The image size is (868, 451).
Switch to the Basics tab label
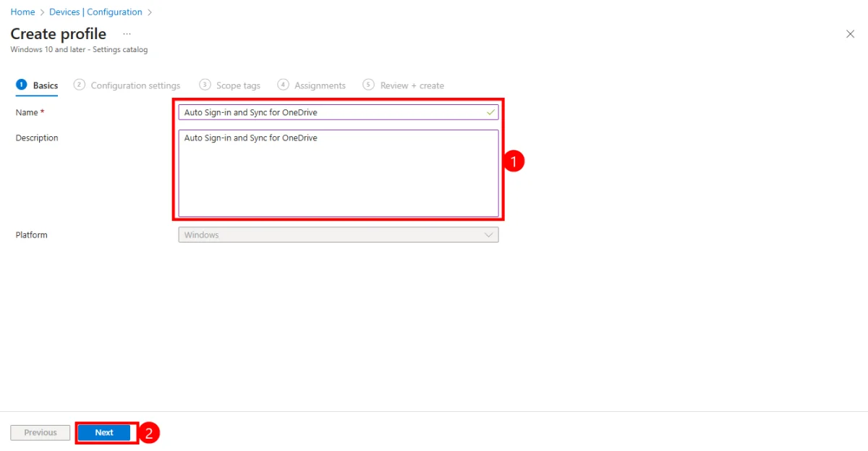[x=46, y=85]
